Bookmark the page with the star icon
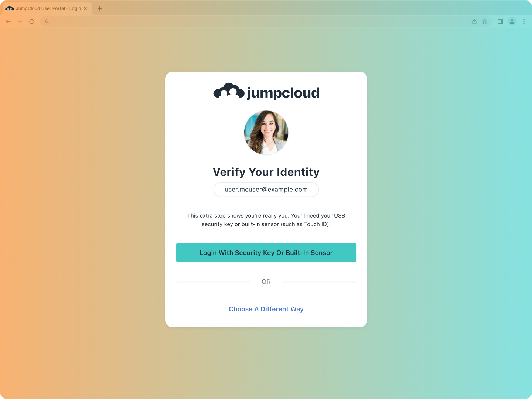Image resolution: width=532 pixels, height=399 pixels. [485, 21]
